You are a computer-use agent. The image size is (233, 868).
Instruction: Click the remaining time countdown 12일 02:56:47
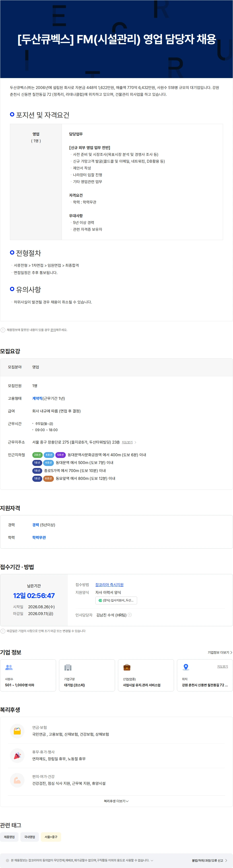point(34,595)
